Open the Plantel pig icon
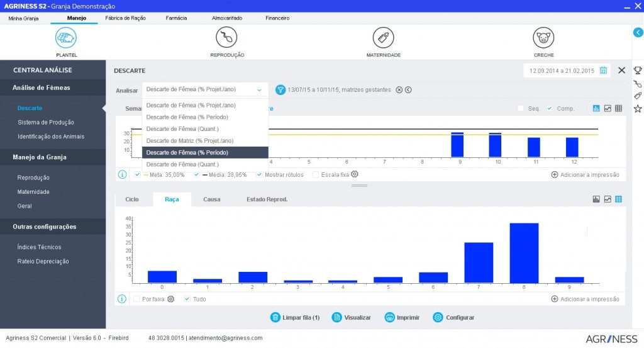 (66, 38)
